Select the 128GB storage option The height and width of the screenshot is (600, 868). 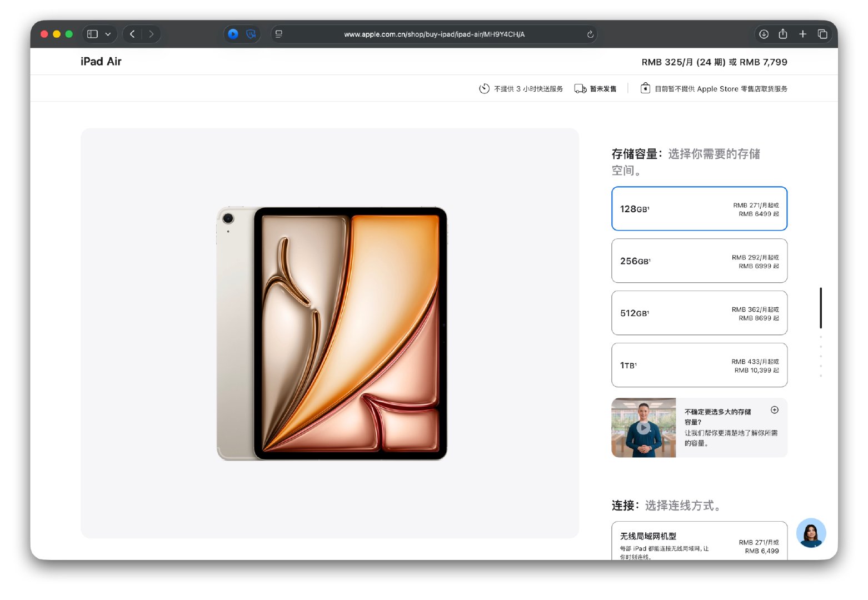[x=699, y=209]
